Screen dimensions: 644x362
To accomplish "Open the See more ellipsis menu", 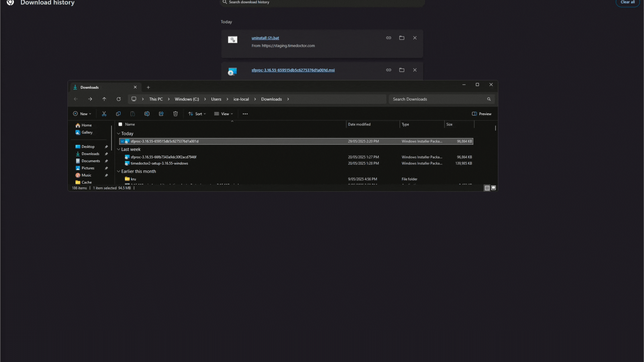I will [245, 114].
